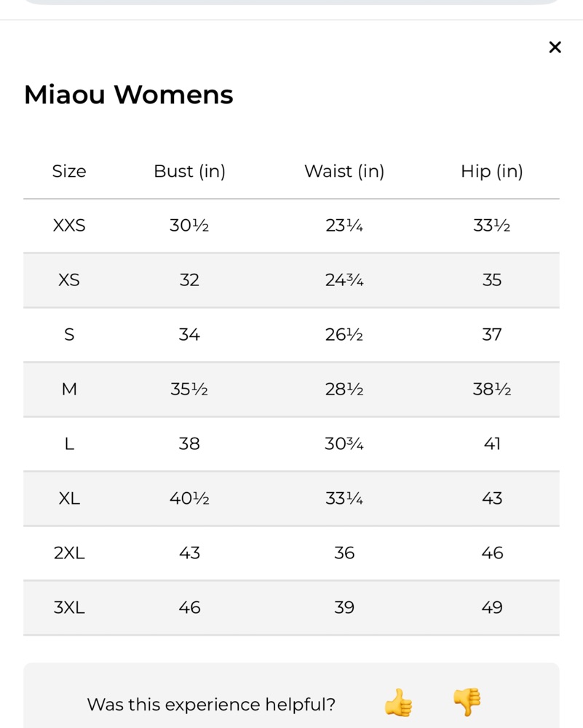Screen dimensions: 583x728
Task: Click the S size label
Action: coord(69,335)
